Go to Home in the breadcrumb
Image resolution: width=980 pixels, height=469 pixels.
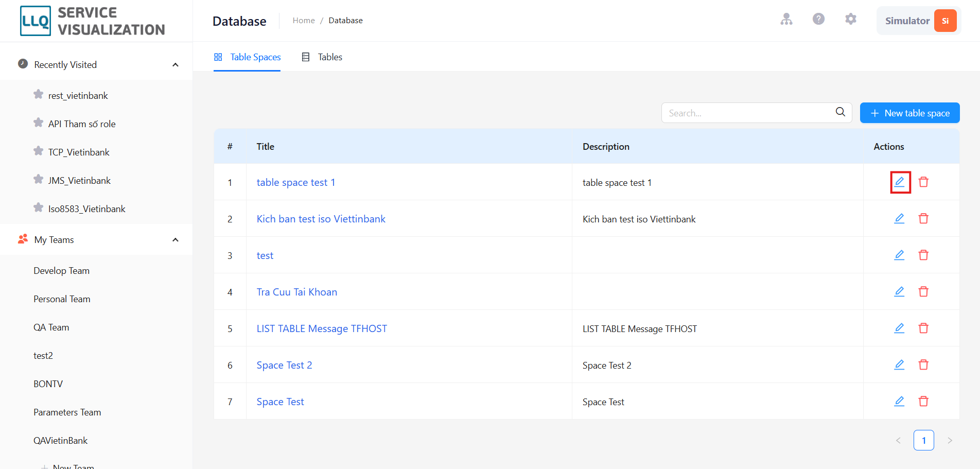point(304,21)
